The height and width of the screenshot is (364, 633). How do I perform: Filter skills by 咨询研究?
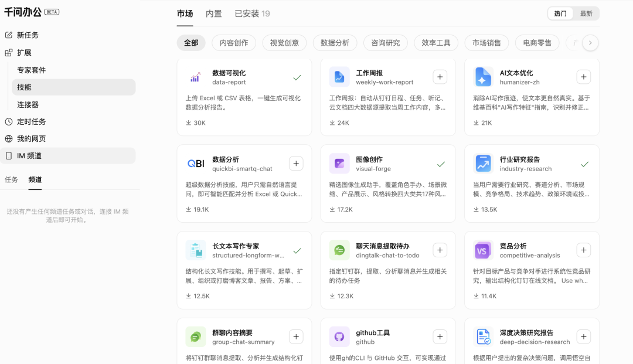[385, 43]
